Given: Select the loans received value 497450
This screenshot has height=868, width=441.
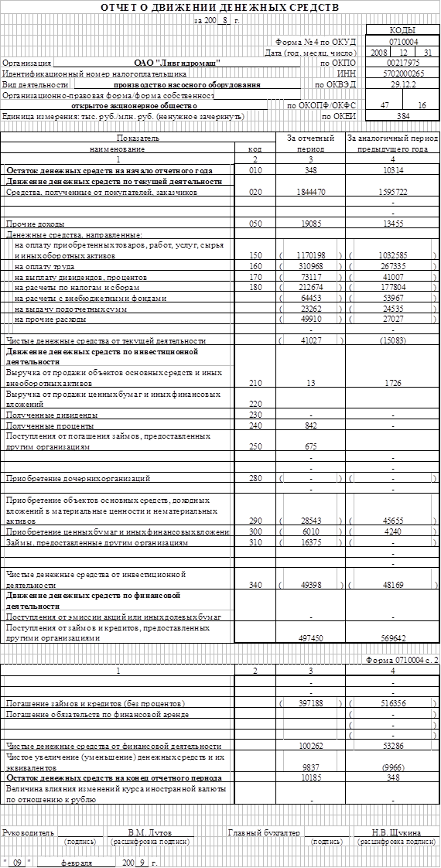Looking at the screenshot, I should (310, 638).
